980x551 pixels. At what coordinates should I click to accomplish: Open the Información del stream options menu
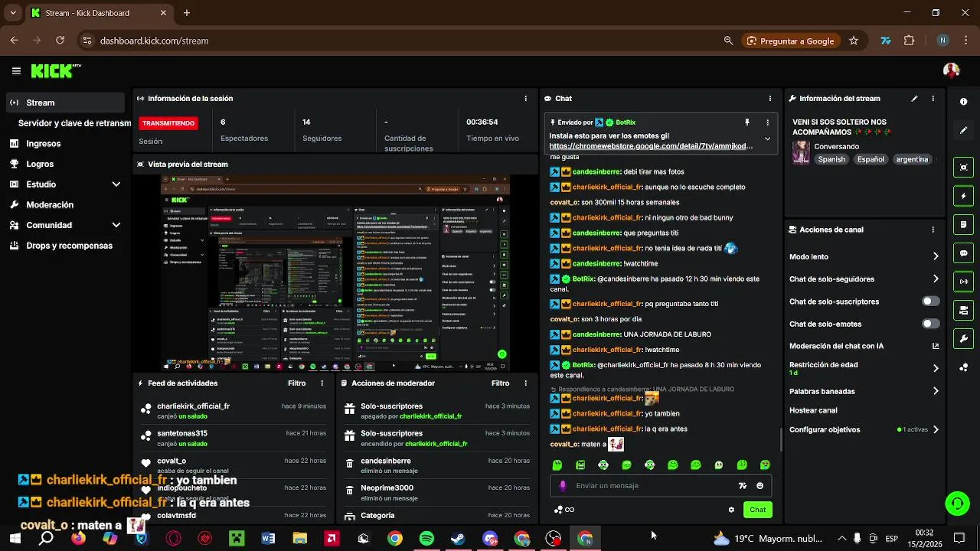click(933, 99)
